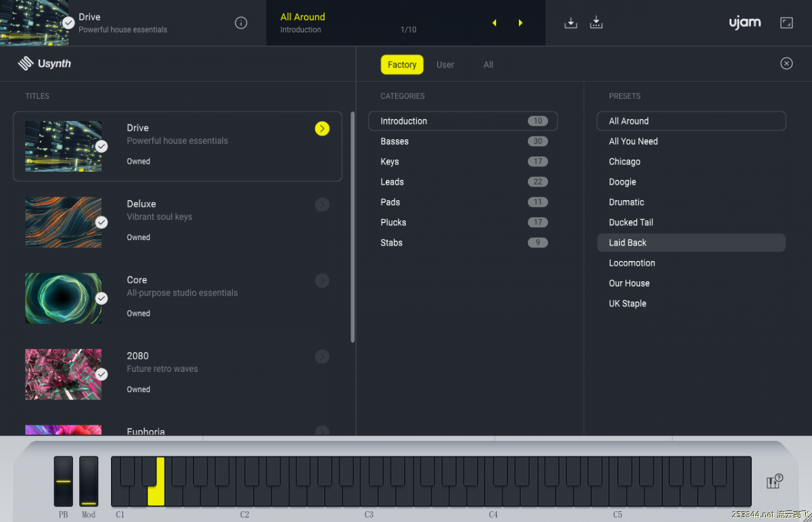Close the preset browser panel

pos(786,64)
